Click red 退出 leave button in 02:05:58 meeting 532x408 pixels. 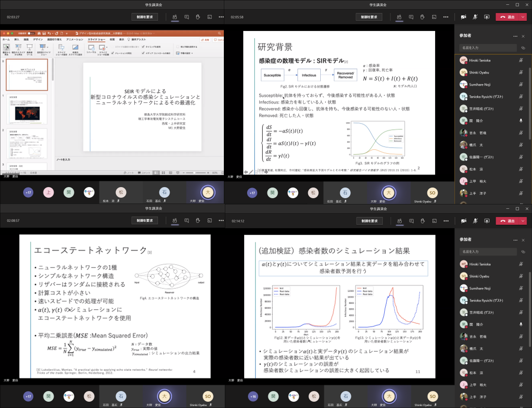click(x=508, y=17)
